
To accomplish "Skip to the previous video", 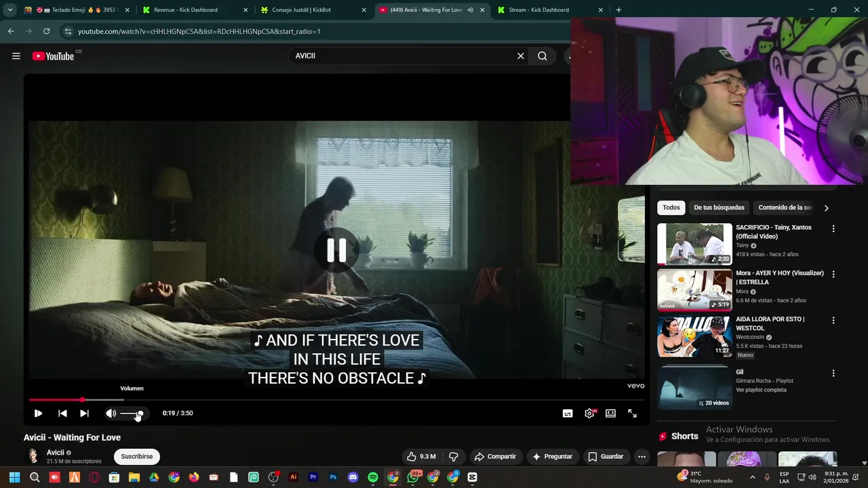I will tap(62, 413).
